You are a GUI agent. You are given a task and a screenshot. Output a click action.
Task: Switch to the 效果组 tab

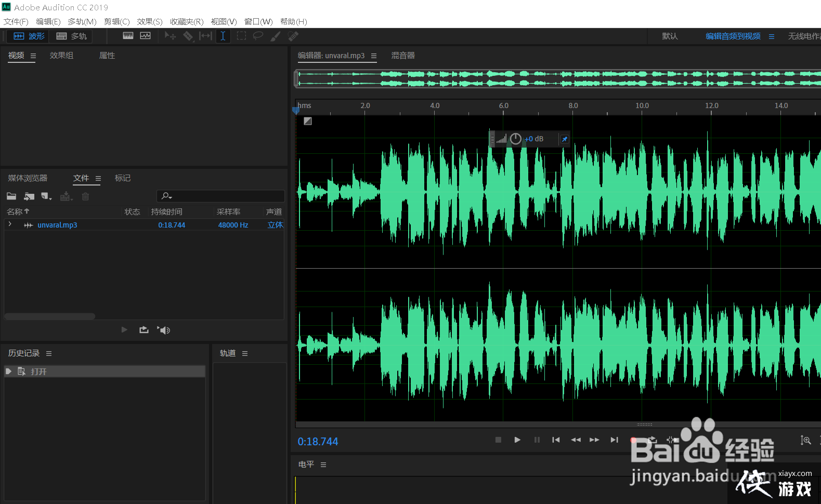click(61, 56)
